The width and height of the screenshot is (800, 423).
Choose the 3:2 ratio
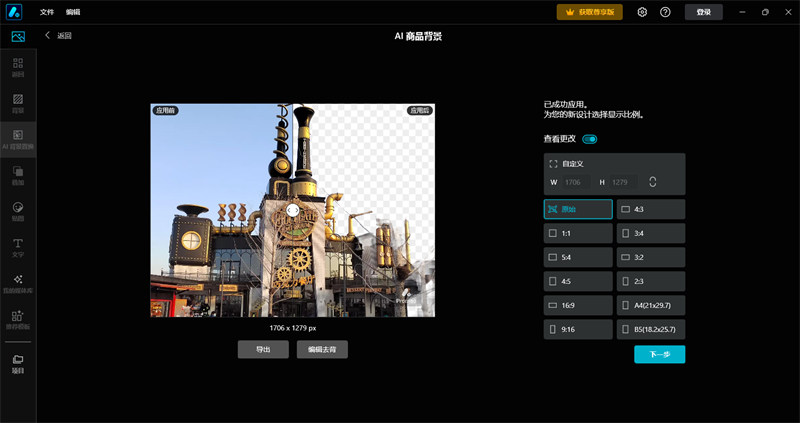click(x=651, y=257)
